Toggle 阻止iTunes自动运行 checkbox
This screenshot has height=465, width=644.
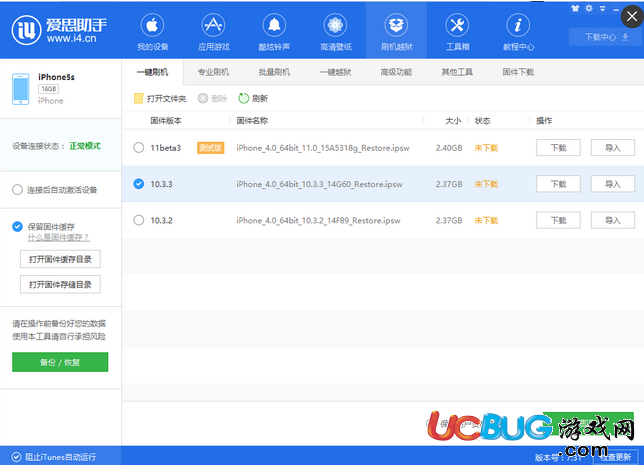16,457
